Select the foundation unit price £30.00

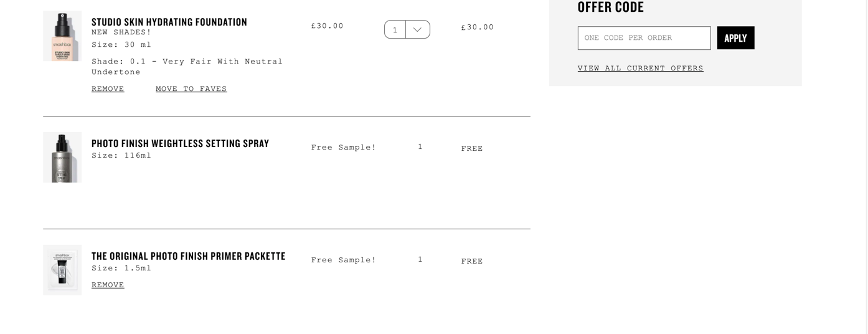point(327,26)
